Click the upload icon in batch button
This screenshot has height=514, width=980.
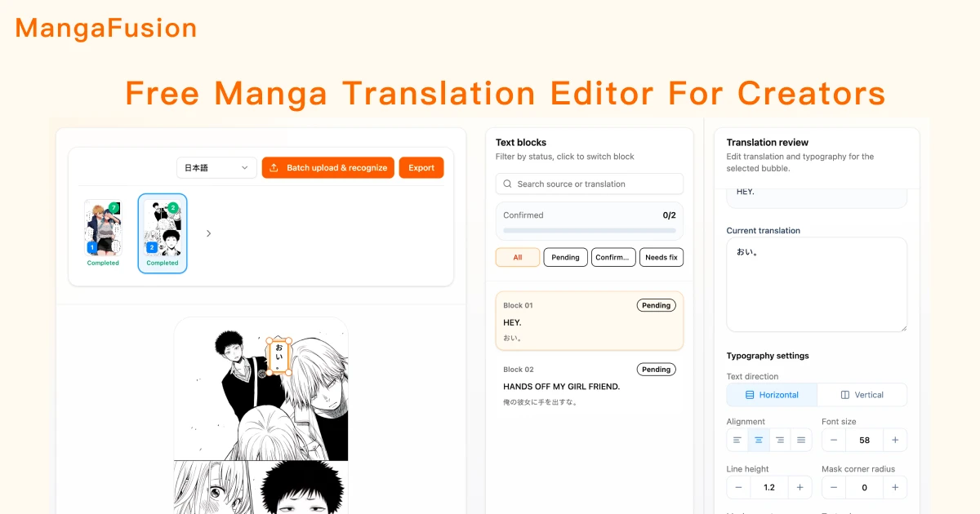(274, 167)
